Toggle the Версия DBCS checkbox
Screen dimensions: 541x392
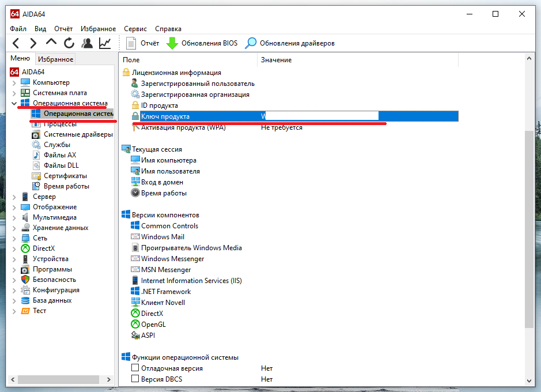(x=135, y=379)
